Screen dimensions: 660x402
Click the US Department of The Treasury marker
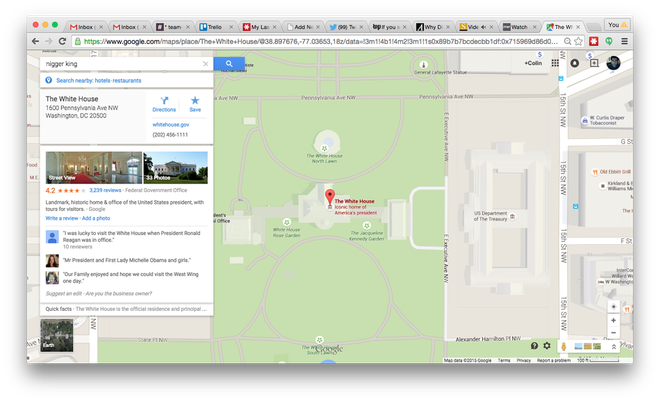click(x=512, y=216)
